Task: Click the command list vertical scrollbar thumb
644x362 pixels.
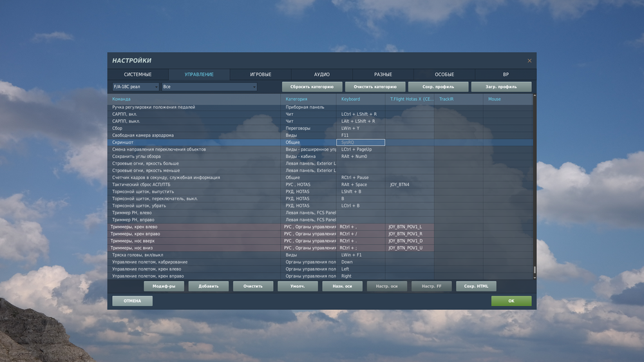Action: [x=535, y=270]
